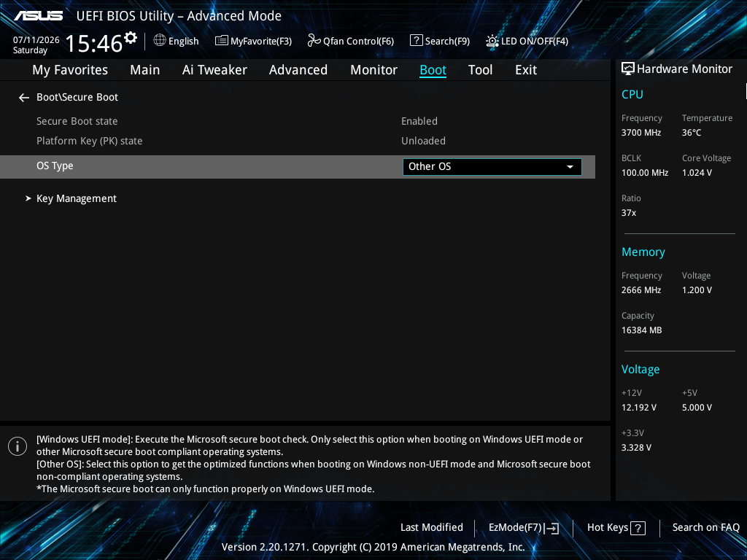Click the Qfan Control(F6) label
This screenshot has height=560, width=747.
click(358, 41)
